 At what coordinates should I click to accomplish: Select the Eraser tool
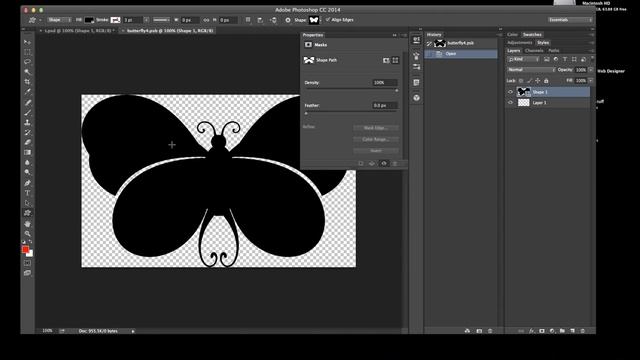pos(27,142)
